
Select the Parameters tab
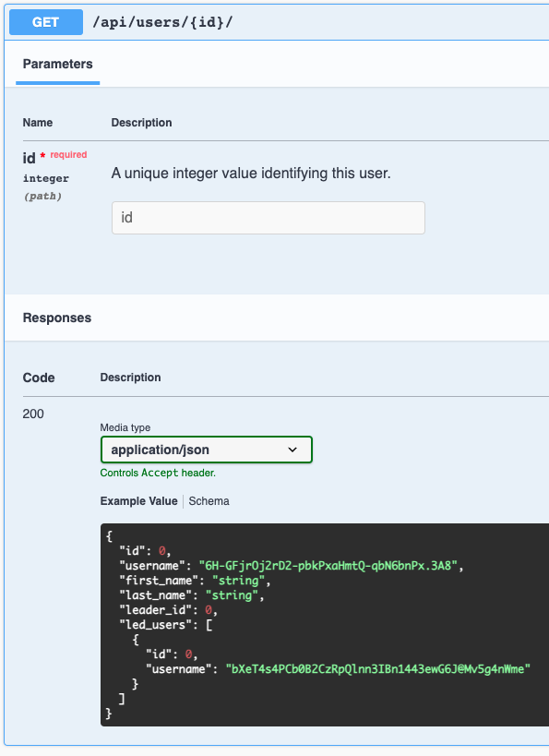[58, 64]
